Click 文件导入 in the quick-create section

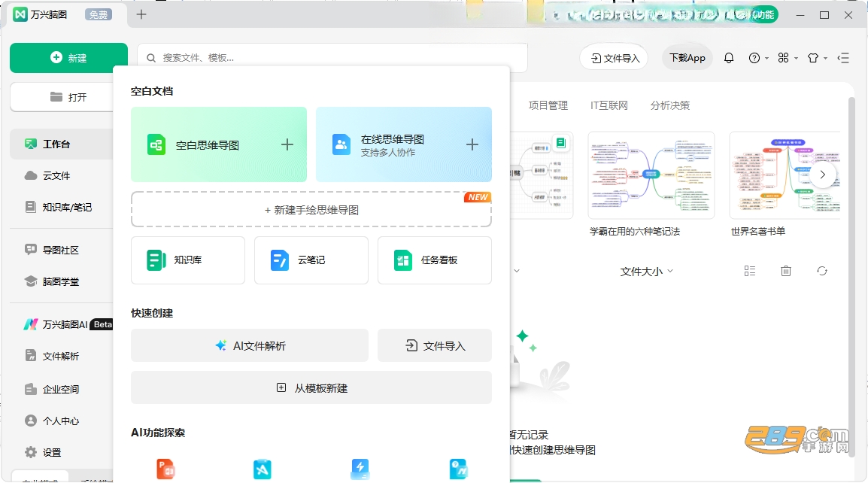pos(435,345)
